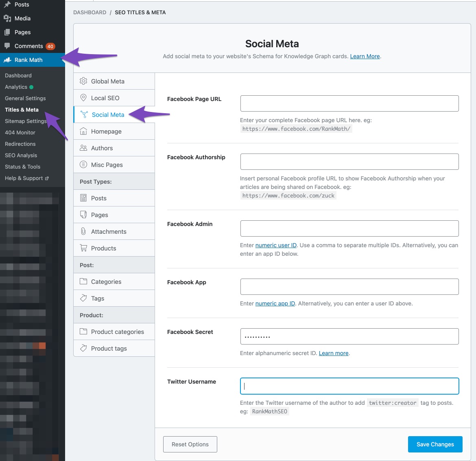The image size is (476, 461).
Task: Click the example text RankMathSEO
Action: 270,411
